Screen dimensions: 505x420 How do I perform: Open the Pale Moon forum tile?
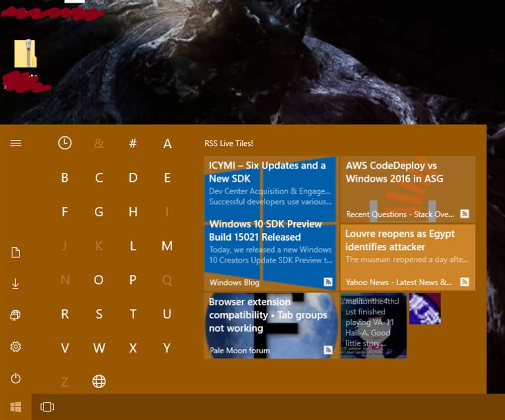point(270,326)
